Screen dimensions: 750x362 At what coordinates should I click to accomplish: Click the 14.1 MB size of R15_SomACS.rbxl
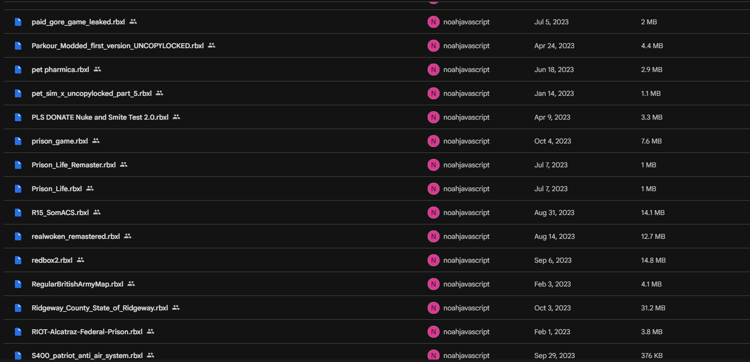652,212
